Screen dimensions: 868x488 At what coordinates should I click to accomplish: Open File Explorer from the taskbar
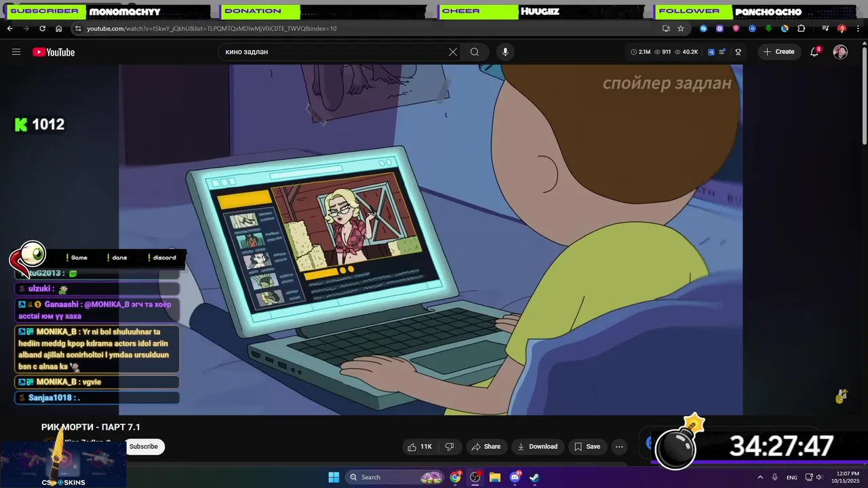pos(495,477)
